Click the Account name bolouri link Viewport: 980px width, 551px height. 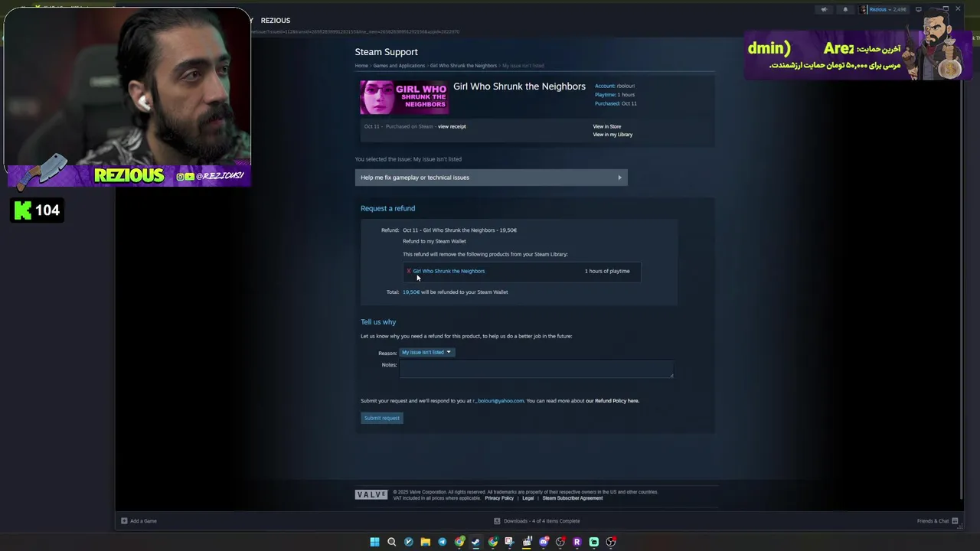click(626, 86)
